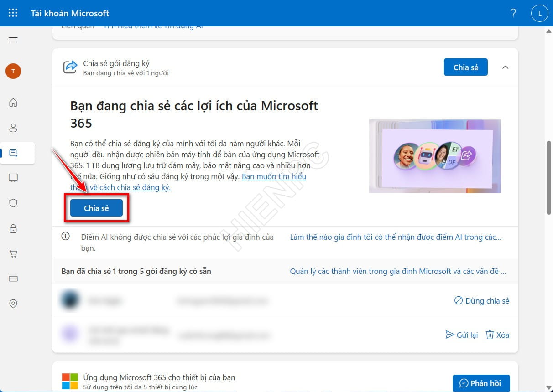Open the Security shield icon
This screenshot has height=392, width=553.
tap(13, 203)
